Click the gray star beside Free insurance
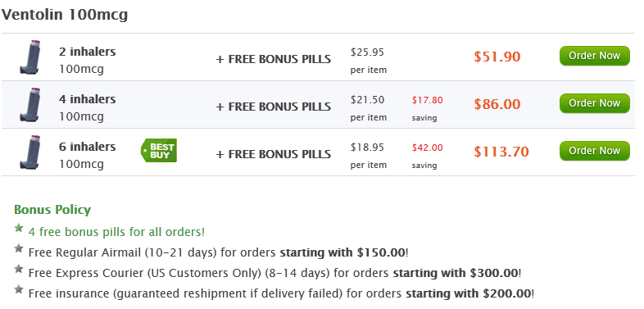644x309 pixels. click(x=19, y=289)
